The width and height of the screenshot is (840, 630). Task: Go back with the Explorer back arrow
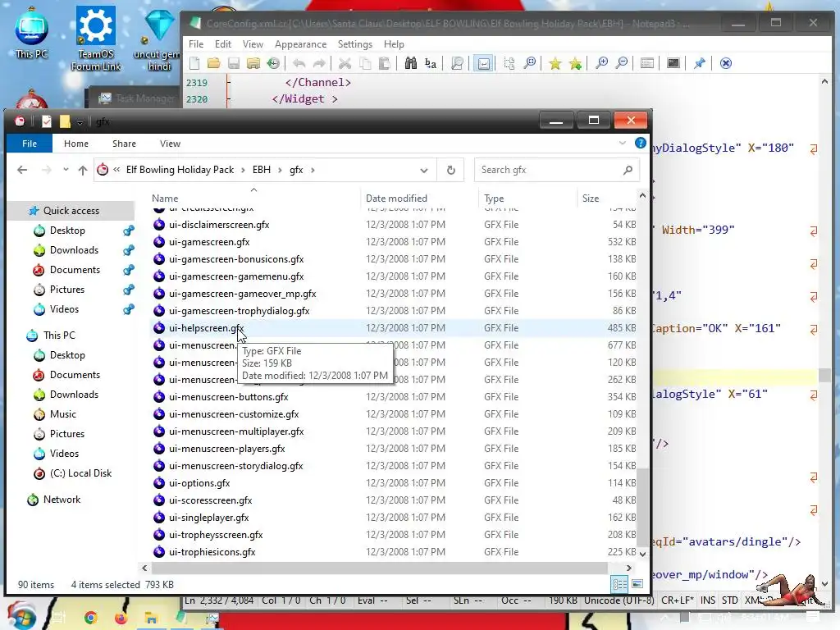(x=22, y=170)
